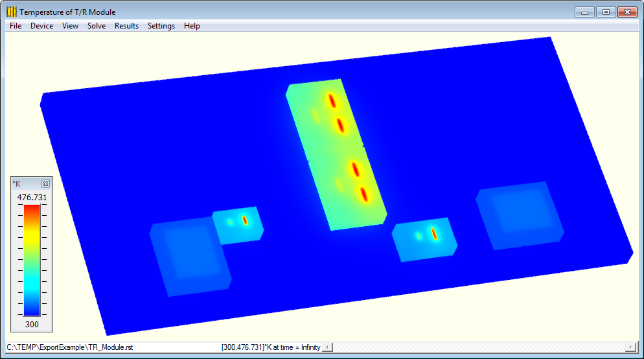This screenshot has height=359, width=644.
Task: Minimize the Temperature of T/R Module window
Action: 585,12
